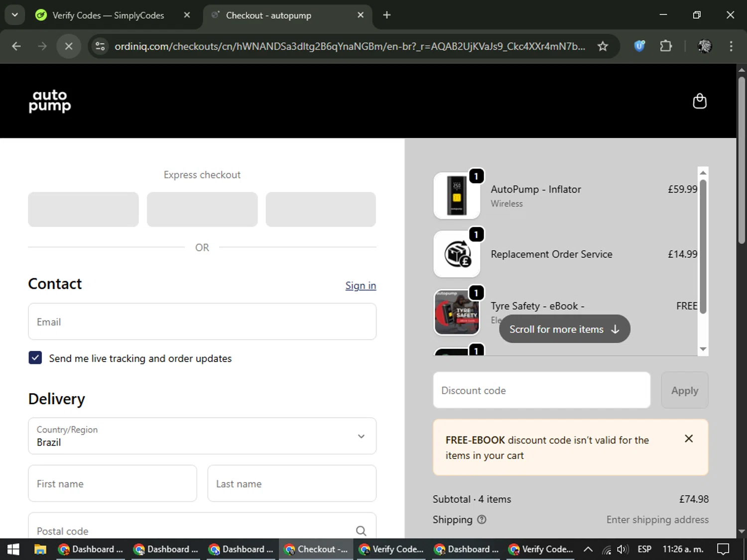747x560 pixels.
Task: Open the Bitwarden shield extension icon
Action: (x=639, y=46)
